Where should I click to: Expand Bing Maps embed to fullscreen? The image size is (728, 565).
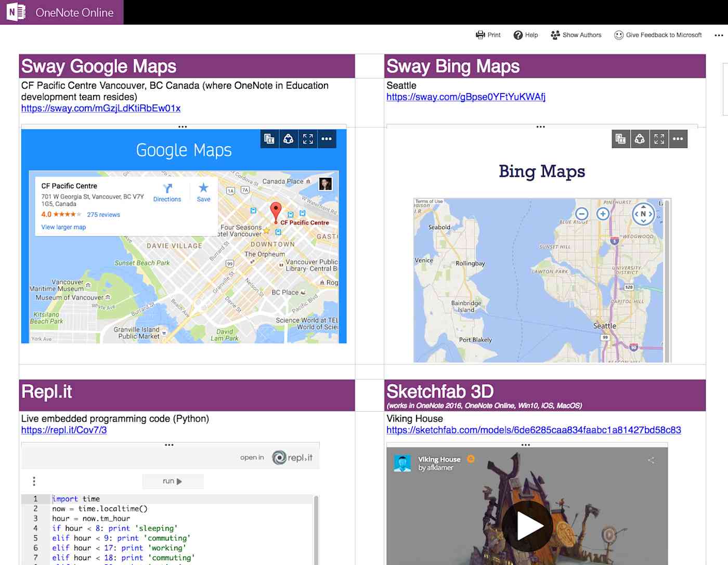pos(660,139)
